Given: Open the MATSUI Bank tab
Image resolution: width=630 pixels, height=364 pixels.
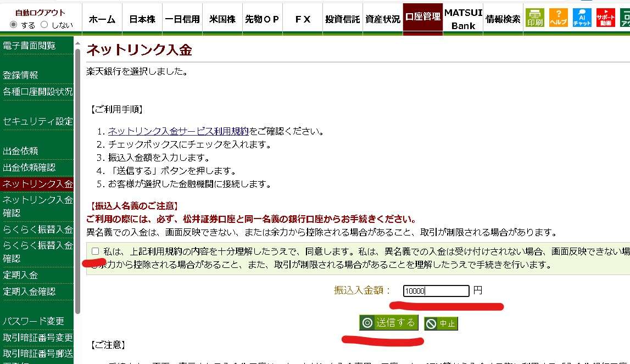Looking at the screenshot, I should point(463,19).
